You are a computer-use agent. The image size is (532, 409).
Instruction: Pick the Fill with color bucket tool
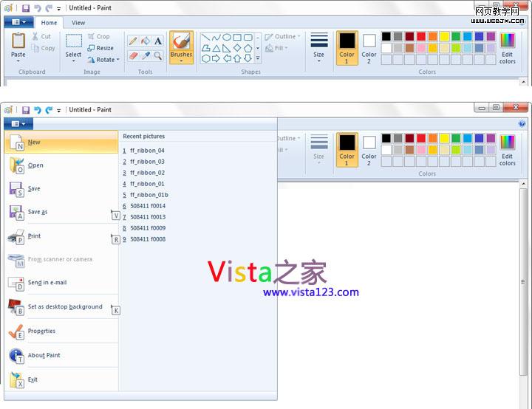point(146,41)
